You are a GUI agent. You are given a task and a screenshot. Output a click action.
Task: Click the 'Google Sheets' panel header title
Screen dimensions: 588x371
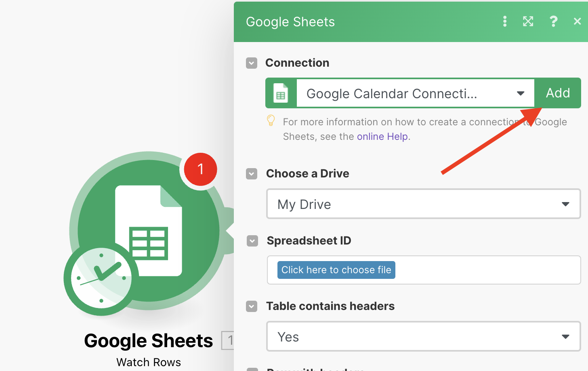[x=290, y=22]
